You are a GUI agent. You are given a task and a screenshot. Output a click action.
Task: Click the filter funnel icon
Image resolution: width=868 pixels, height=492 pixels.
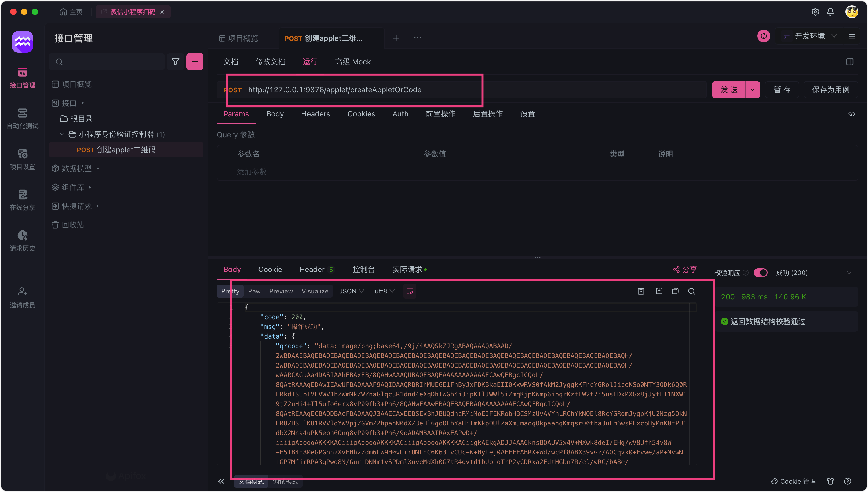176,61
